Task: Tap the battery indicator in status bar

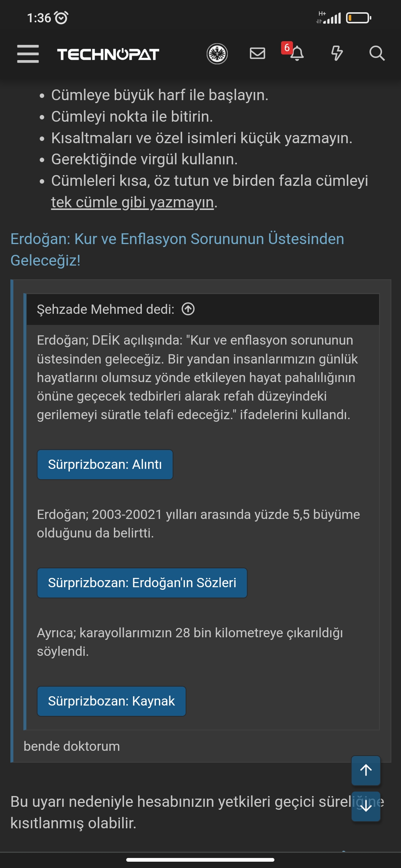Action: 358,18
